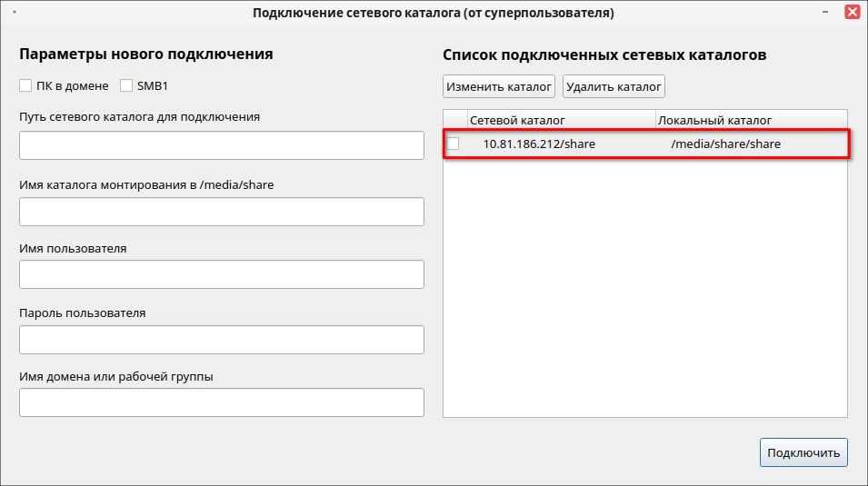The image size is (868, 486).
Task: Check the box for 10.81.186.212/share row
Action: (x=453, y=144)
